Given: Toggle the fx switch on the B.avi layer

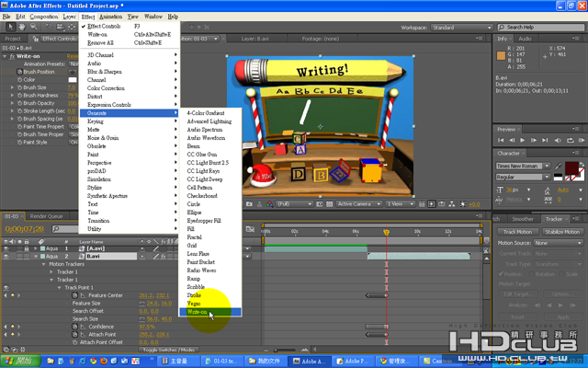Looking at the screenshot, I should (164, 257).
